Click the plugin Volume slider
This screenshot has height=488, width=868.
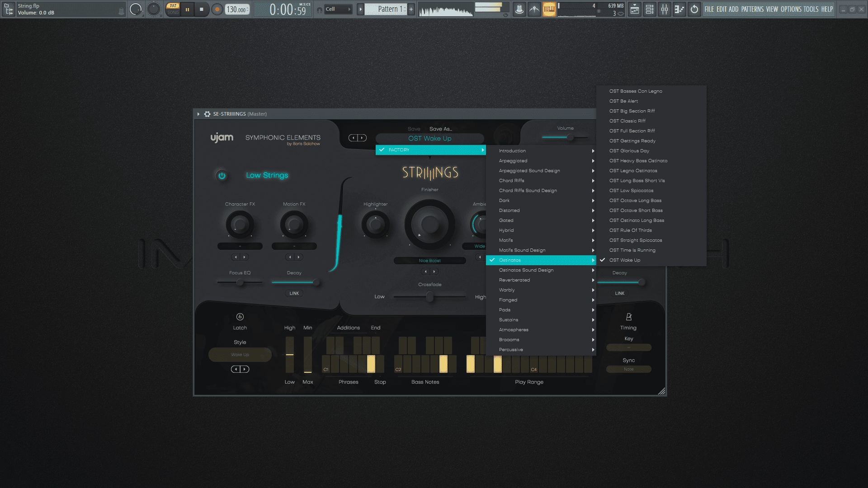tap(565, 137)
